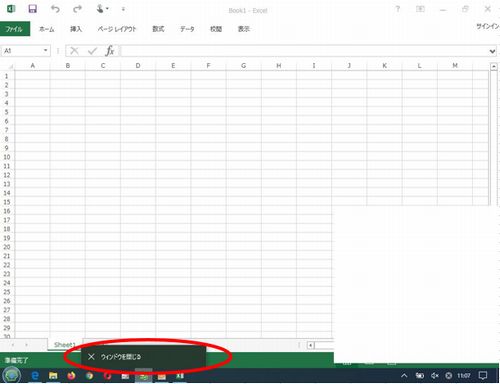This screenshot has width=500, height=384.
Task: Click the Redo arrow icon
Action: point(77,9)
